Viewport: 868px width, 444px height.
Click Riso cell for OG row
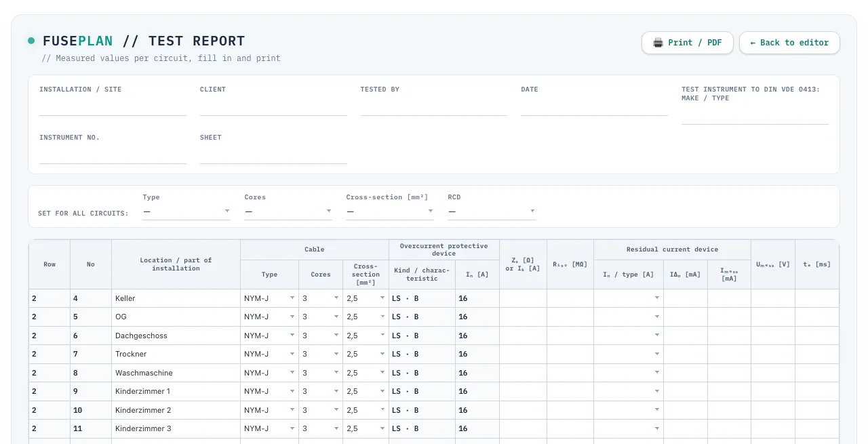pos(570,317)
